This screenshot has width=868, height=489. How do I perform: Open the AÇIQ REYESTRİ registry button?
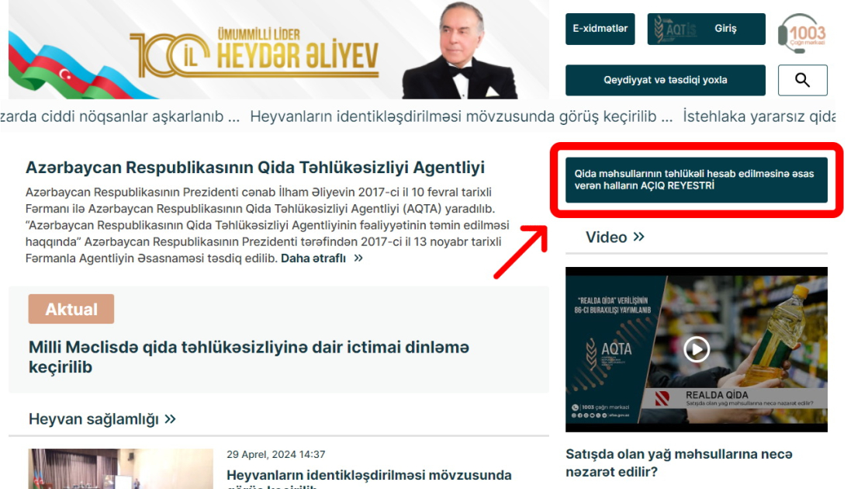(x=697, y=180)
